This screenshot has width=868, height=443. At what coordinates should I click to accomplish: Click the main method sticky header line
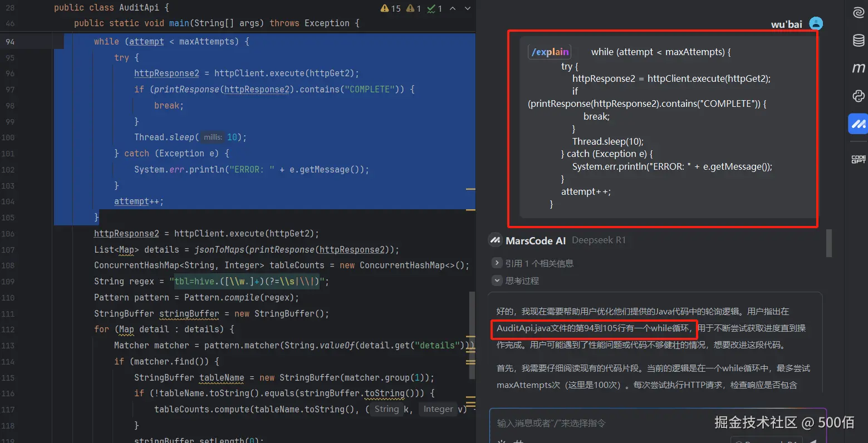click(217, 23)
